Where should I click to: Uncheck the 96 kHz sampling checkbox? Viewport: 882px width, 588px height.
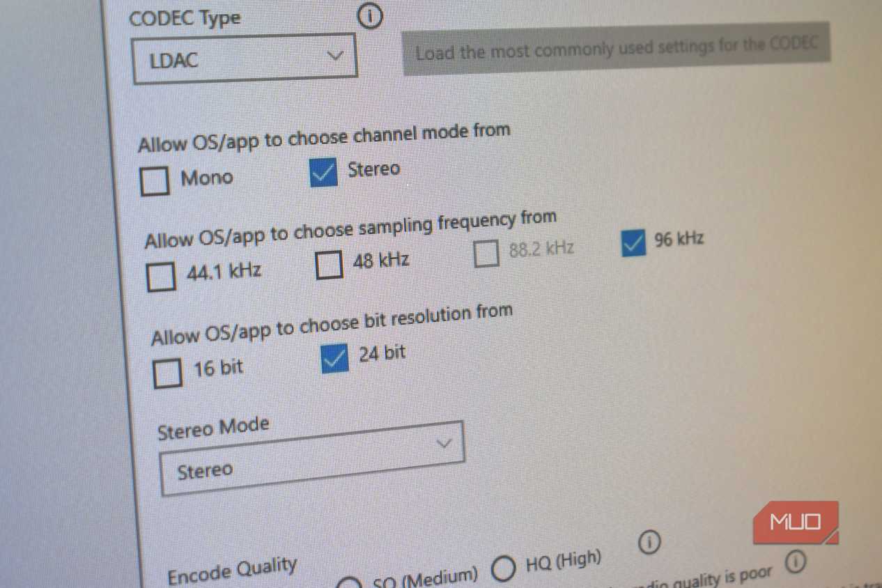[633, 244]
